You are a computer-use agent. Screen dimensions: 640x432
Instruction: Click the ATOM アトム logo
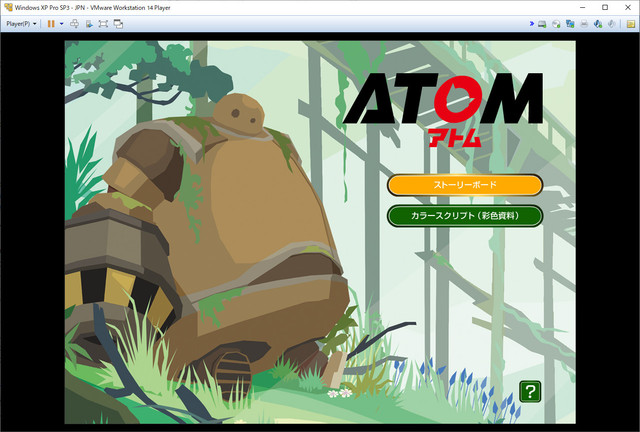[444, 109]
